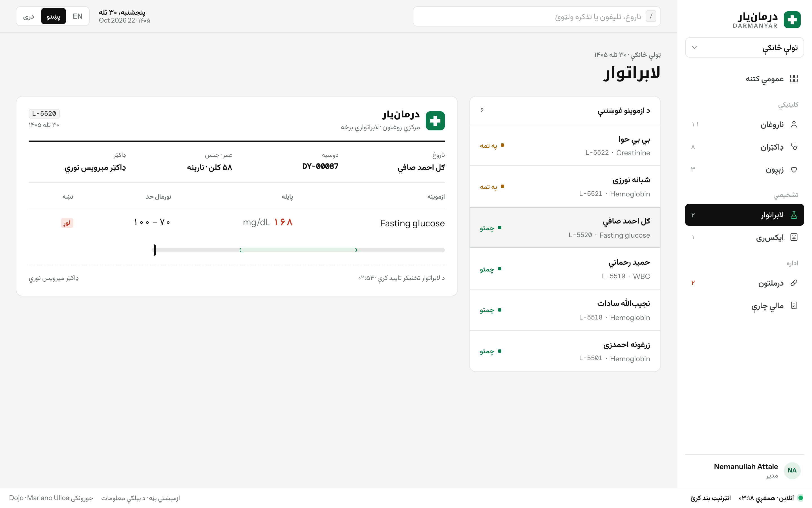
Task: Open درملتون in the sidebar
Action: [744, 283]
